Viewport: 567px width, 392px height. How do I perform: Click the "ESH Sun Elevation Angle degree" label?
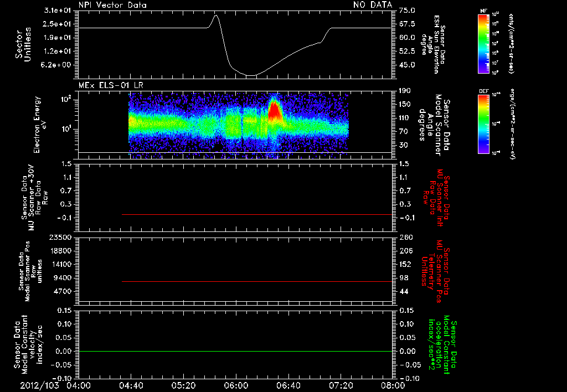[433, 44]
